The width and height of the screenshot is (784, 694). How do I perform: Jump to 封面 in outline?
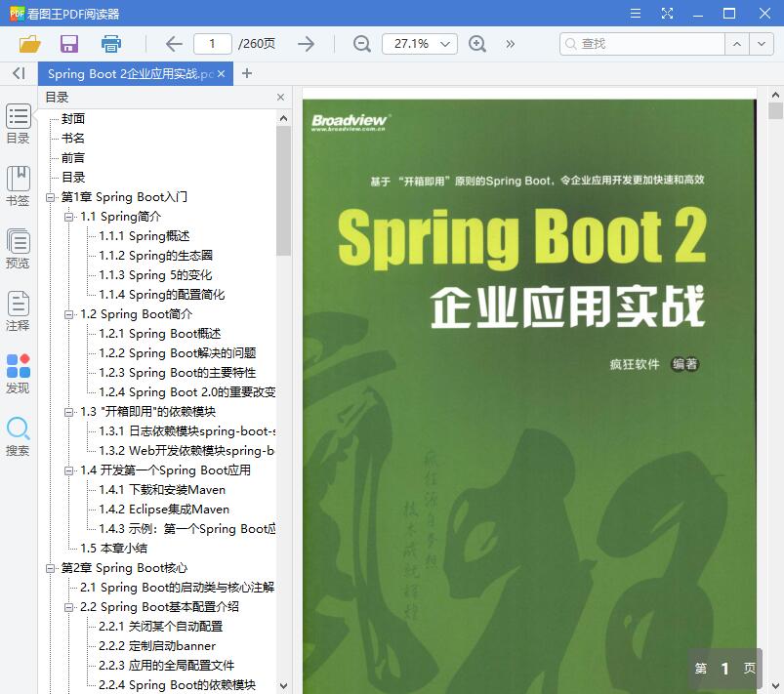tap(73, 118)
